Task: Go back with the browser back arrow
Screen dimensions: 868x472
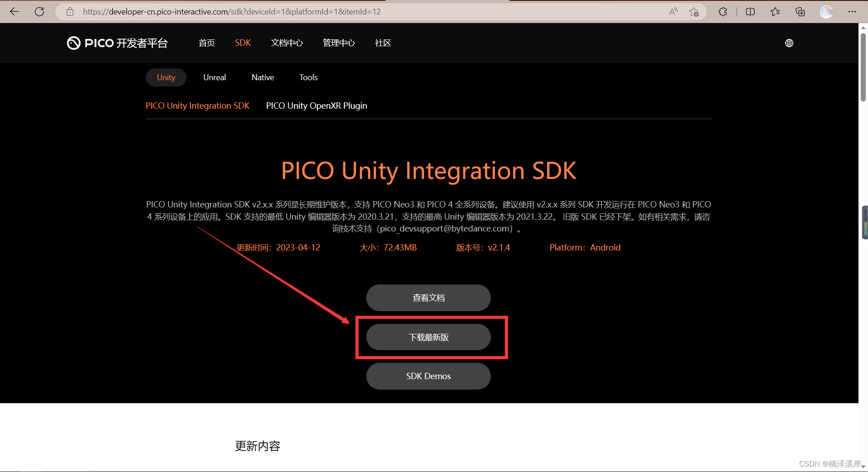Action: coord(14,12)
